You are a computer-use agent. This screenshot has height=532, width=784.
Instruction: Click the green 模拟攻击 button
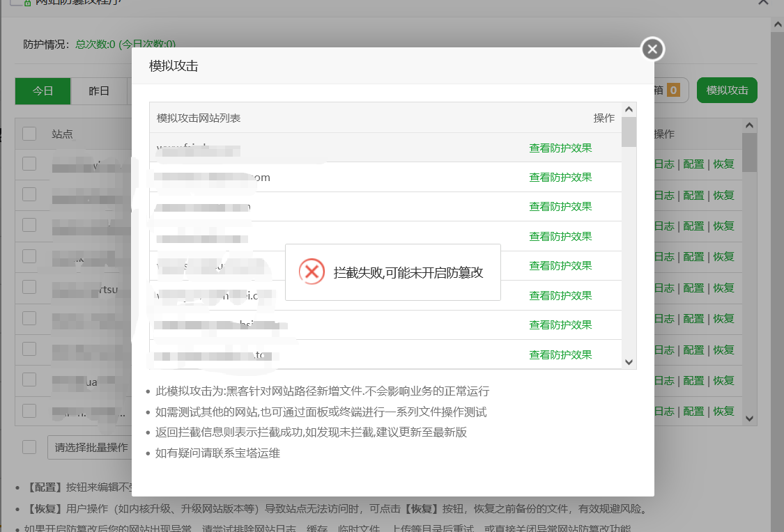727,91
